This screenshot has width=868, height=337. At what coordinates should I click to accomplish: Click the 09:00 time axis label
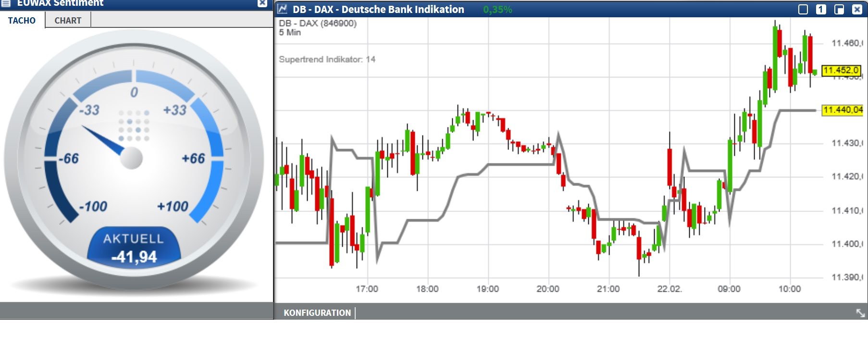point(729,289)
